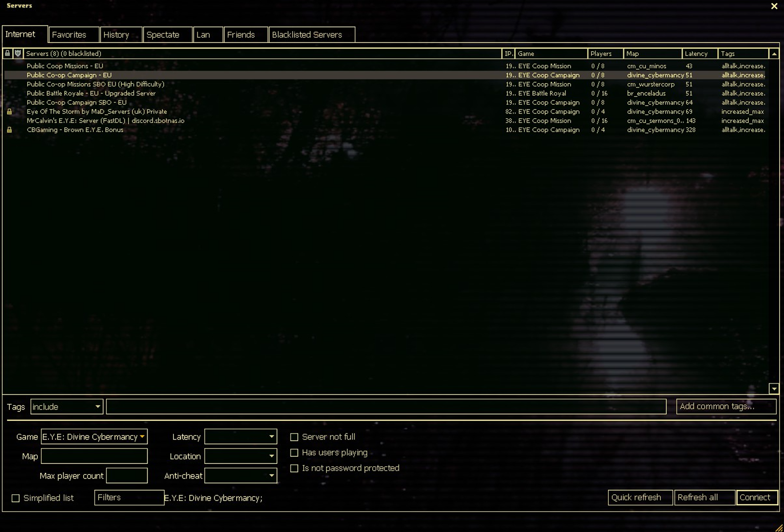Sort by password-protected lock column header

point(8,53)
